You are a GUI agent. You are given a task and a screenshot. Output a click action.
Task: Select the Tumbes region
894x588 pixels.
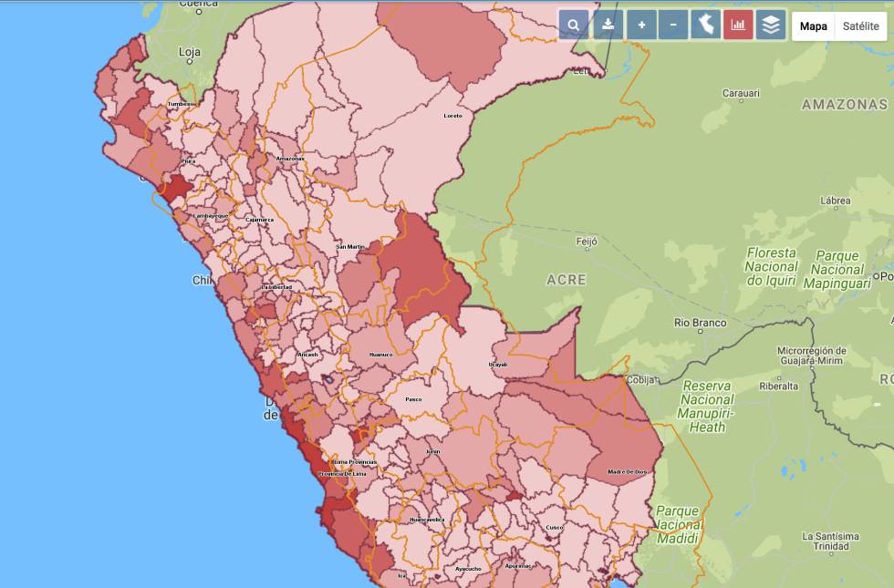click(181, 106)
